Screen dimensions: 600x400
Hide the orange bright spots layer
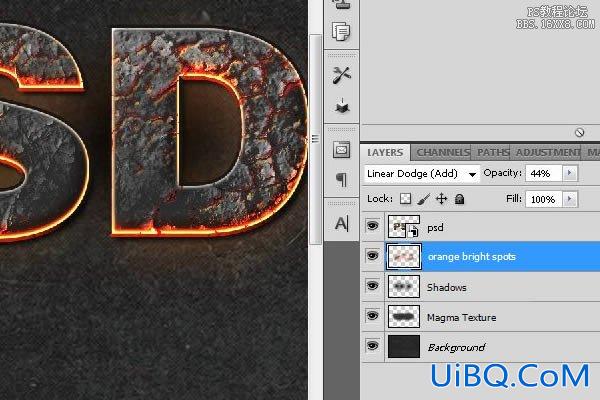(372, 255)
